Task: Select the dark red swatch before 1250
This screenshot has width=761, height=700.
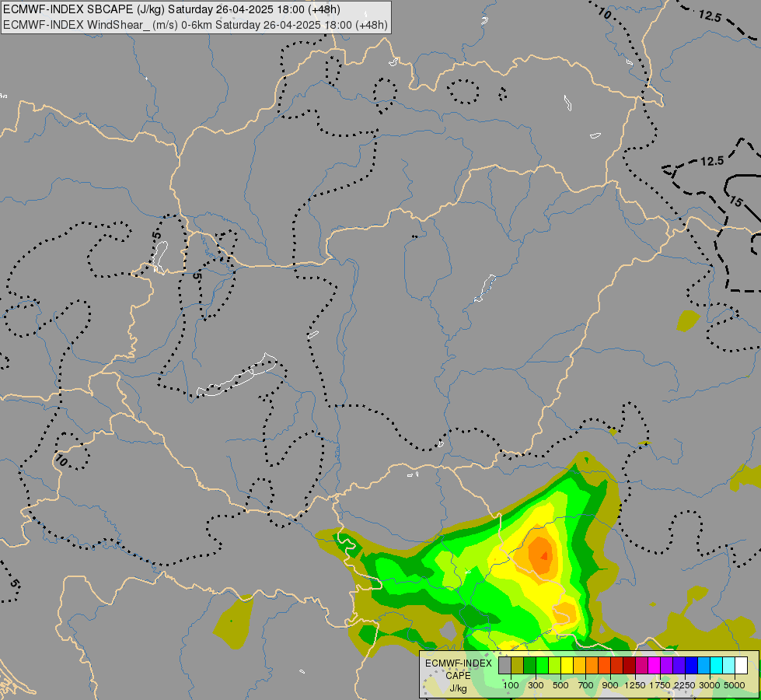Action: coord(630,666)
